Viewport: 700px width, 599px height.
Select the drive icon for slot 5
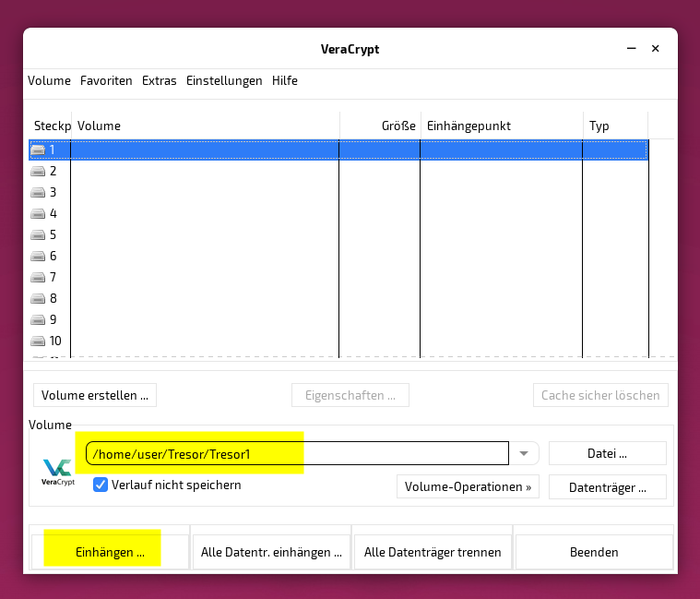click(x=38, y=235)
